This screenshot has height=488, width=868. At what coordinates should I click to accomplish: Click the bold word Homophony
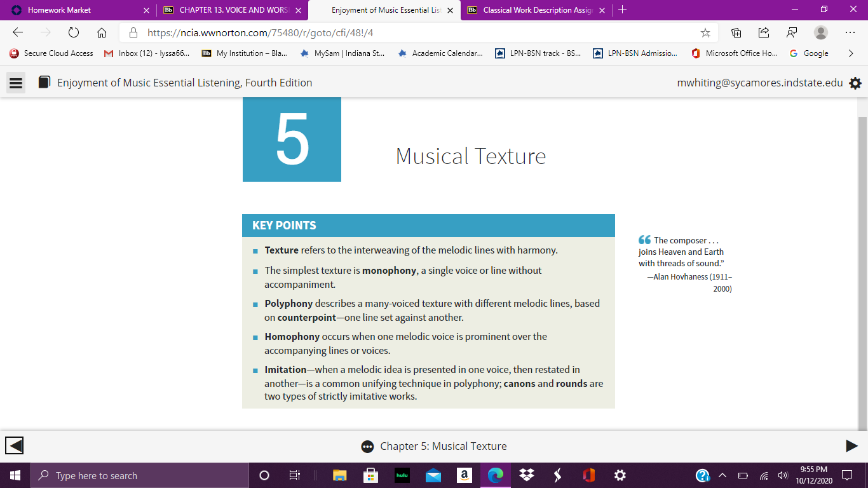point(292,336)
